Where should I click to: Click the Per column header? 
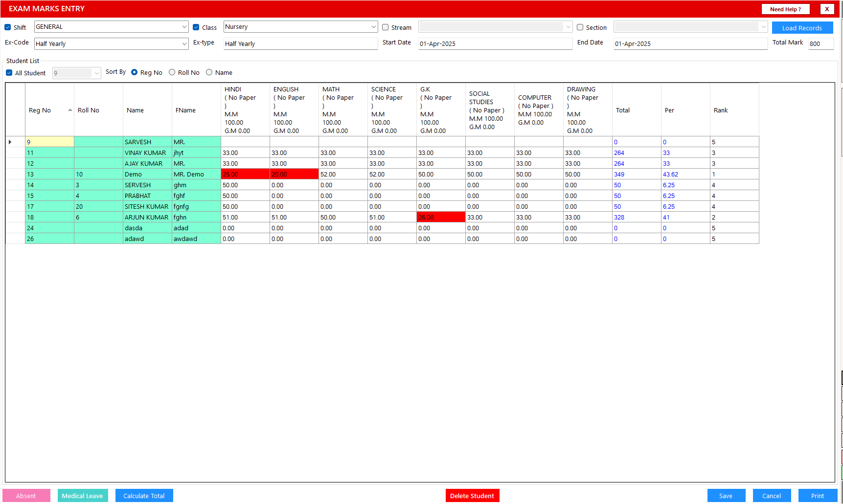(x=685, y=110)
